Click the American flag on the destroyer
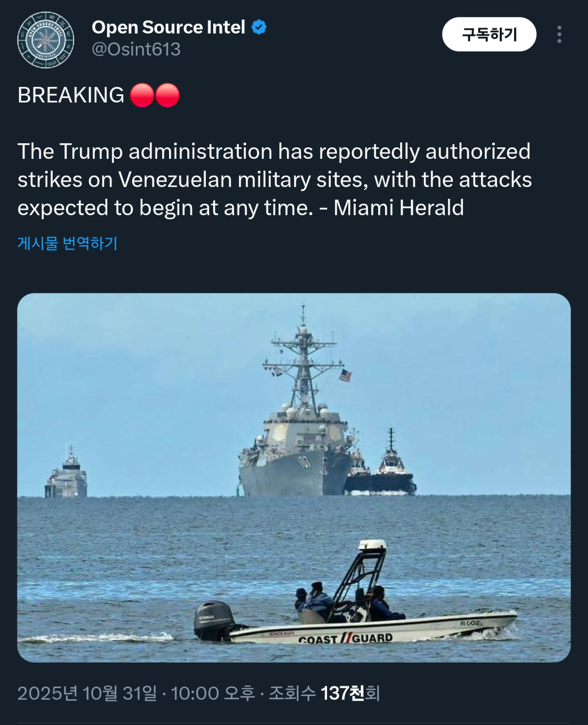Viewport: 588px width, 725px height. click(x=345, y=376)
